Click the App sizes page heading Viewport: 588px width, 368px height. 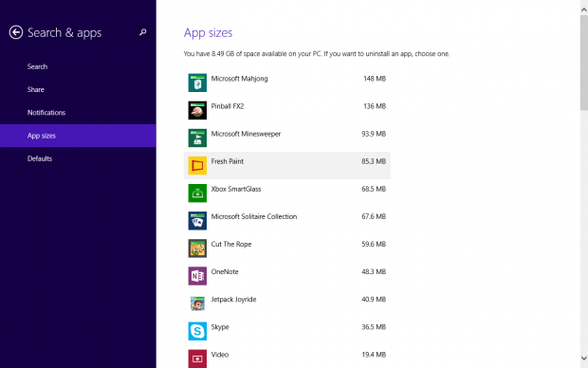click(208, 33)
